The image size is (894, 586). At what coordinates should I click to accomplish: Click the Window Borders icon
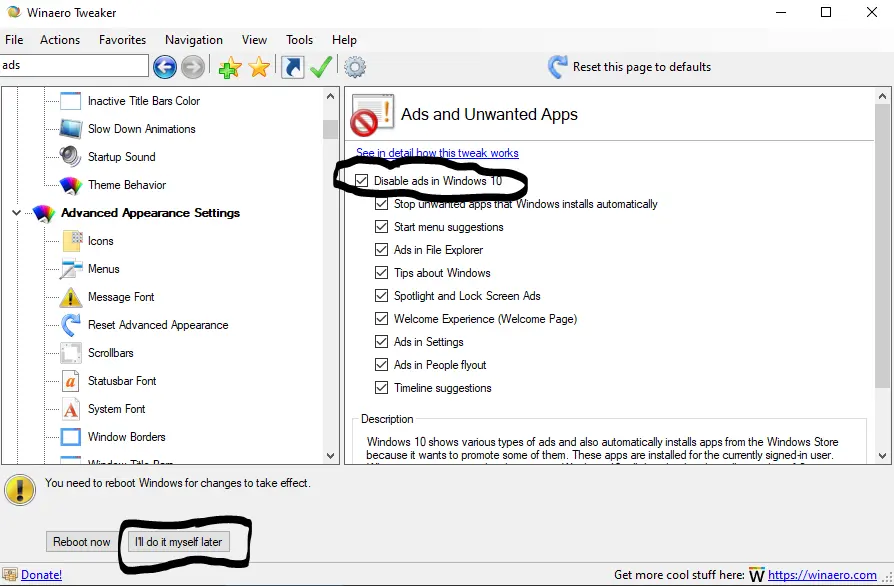(71, 437)
